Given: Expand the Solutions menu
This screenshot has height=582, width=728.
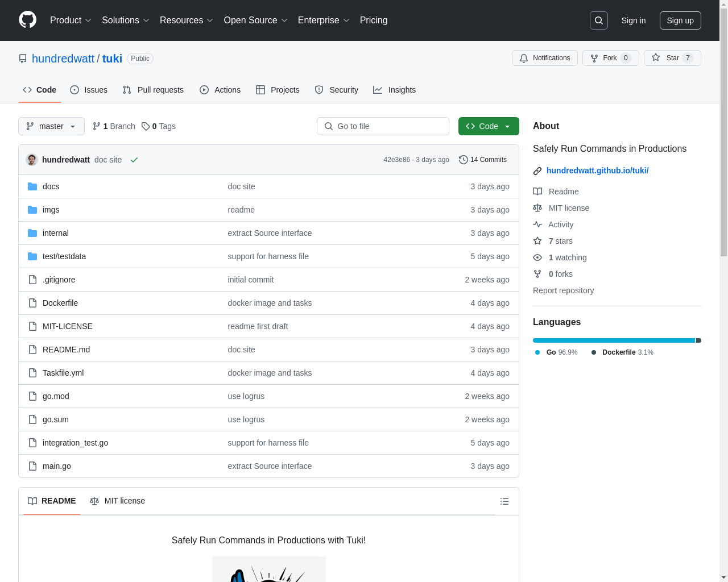Looking at the screenshot, I should [x=126, y=20].
